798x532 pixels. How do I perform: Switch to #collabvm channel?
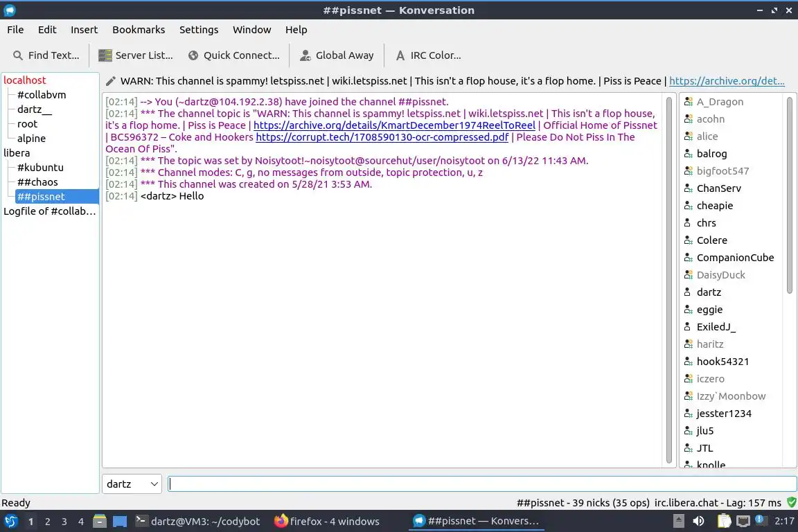point(42,95)
